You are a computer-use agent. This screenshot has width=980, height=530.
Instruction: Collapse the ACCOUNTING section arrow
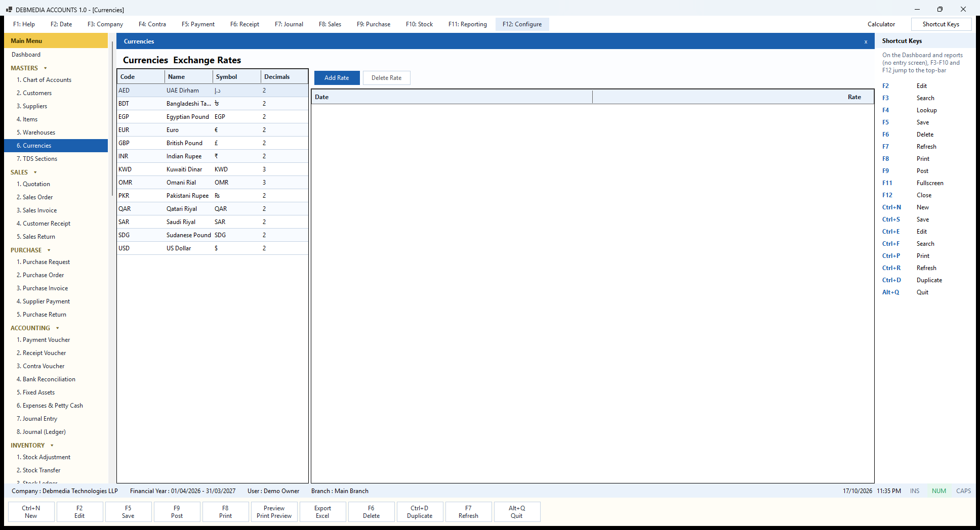58,328
